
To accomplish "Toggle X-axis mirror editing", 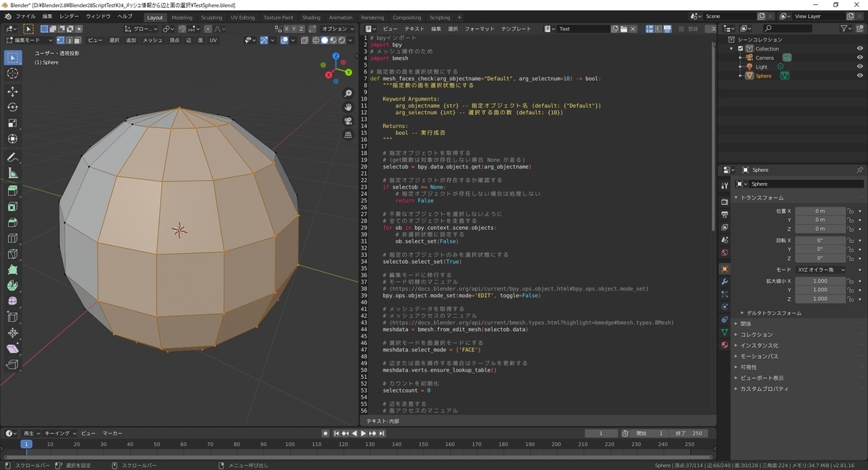I will (x=287, y=29).
